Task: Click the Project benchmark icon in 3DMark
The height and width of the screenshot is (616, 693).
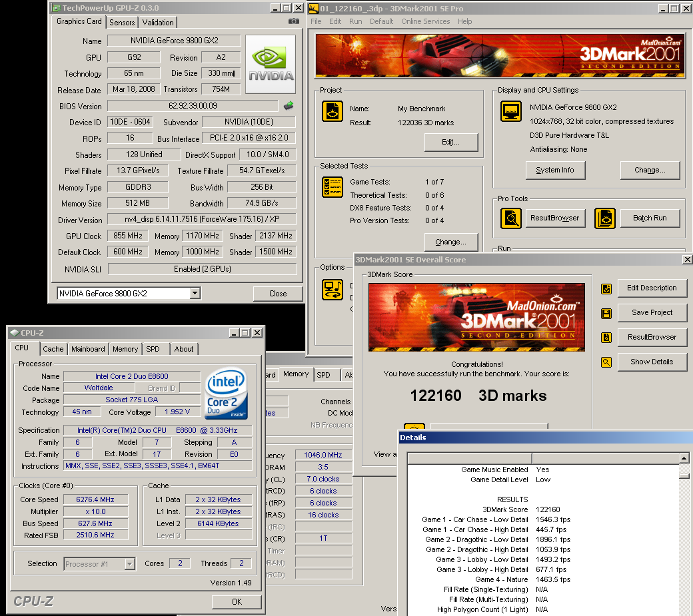Action: point(333,111)
